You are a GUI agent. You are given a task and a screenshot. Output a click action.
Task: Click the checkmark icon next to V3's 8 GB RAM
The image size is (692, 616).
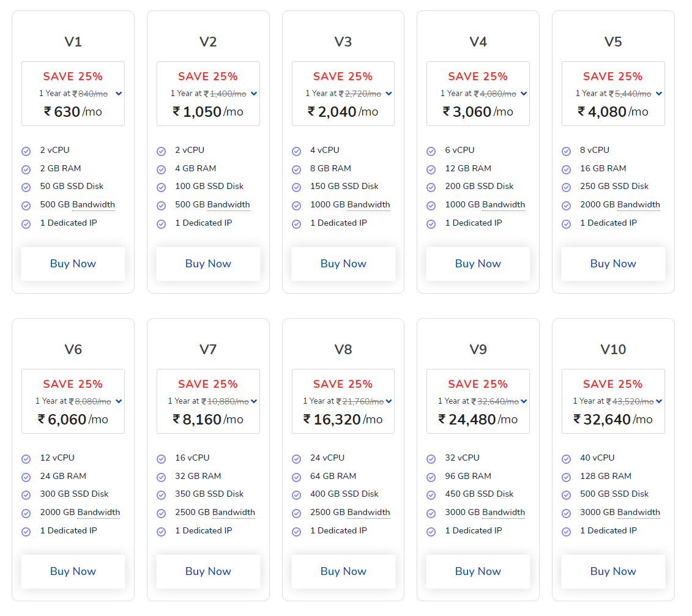click(296, 169)
